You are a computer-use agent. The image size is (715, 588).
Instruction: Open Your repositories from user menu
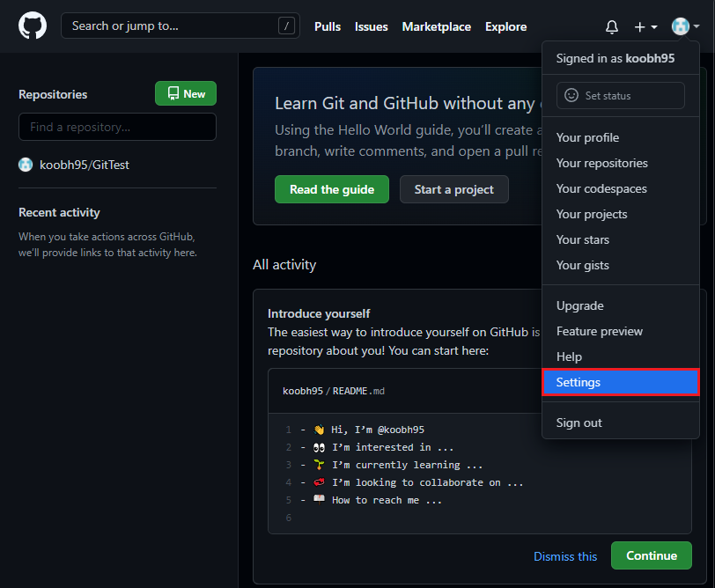point(621,163)
